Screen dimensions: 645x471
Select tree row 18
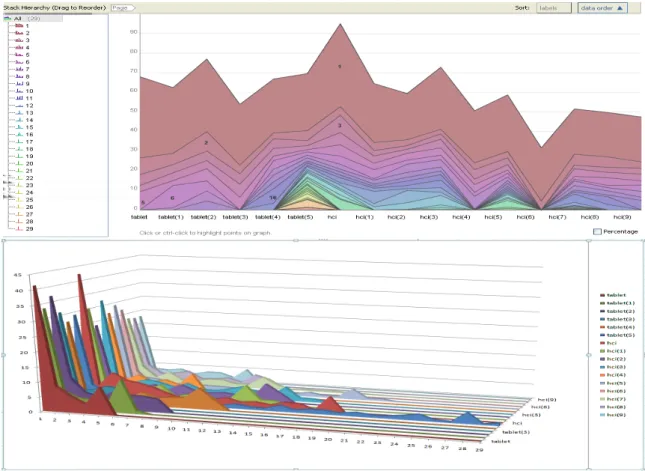[24, 149]
